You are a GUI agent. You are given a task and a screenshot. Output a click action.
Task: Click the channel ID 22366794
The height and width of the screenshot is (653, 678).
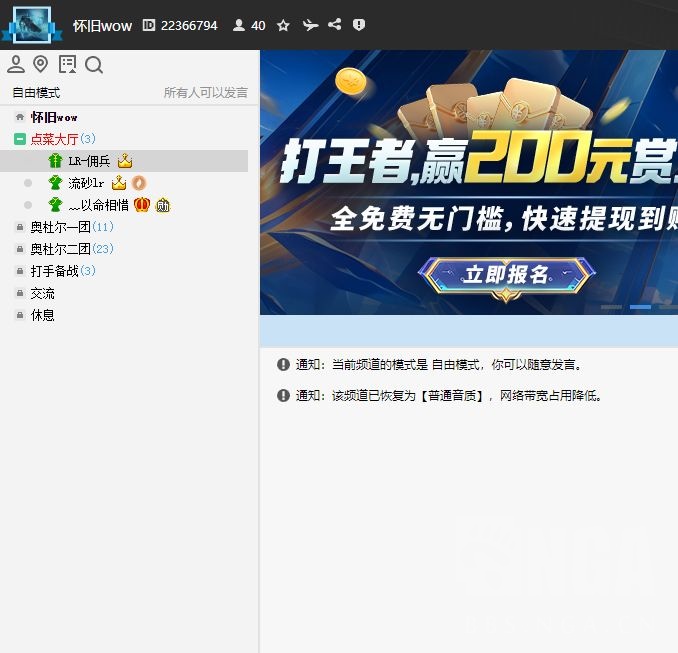click(189, 26)
